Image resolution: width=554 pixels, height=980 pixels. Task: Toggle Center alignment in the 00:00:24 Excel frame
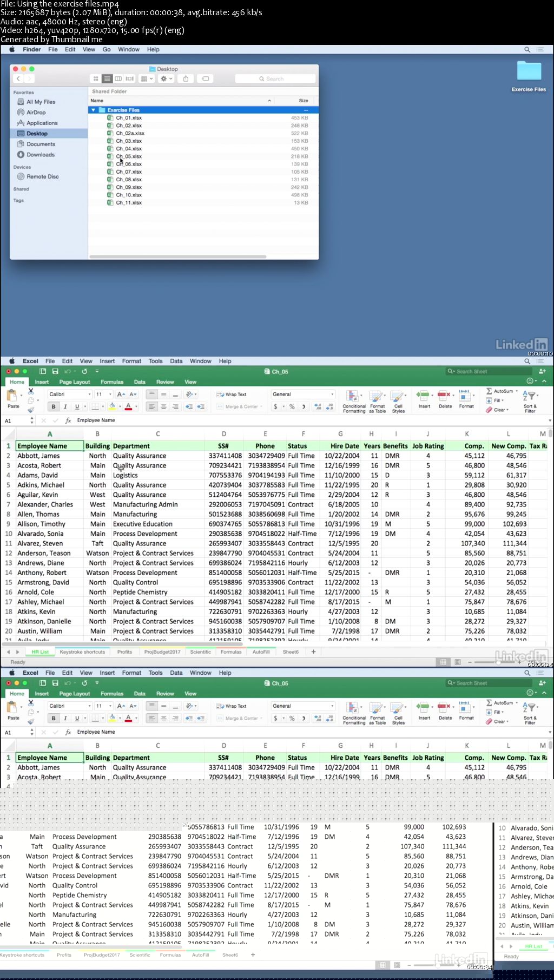click(163, 406)
